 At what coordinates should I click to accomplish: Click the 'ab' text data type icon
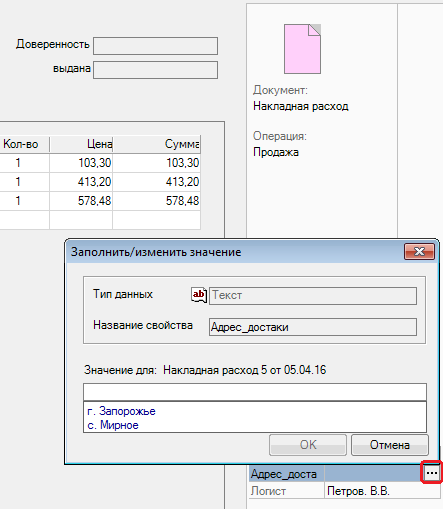[x=199, y=295]
